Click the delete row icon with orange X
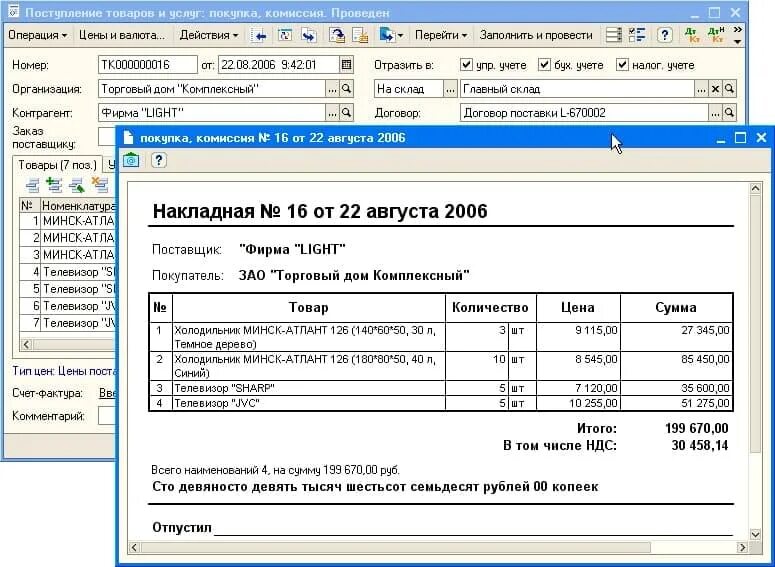The width and height of the screenshot is (775, 567). (100, 185)
